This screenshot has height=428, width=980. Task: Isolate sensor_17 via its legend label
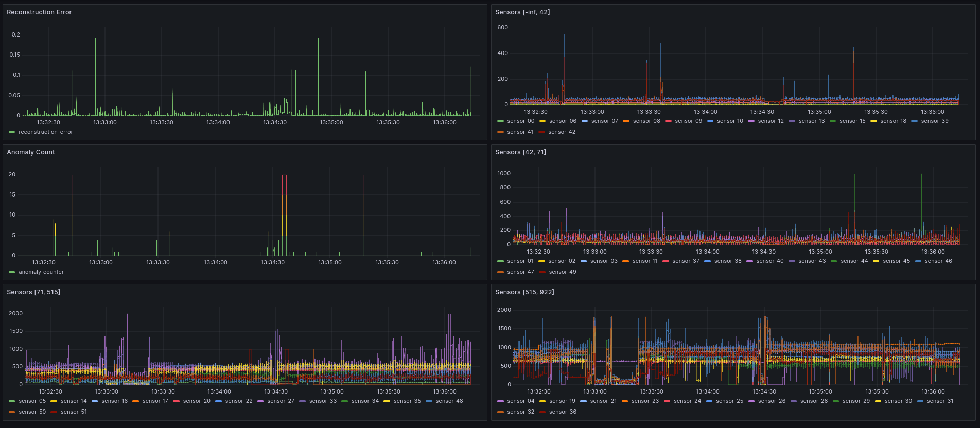[x=155, y=401]
